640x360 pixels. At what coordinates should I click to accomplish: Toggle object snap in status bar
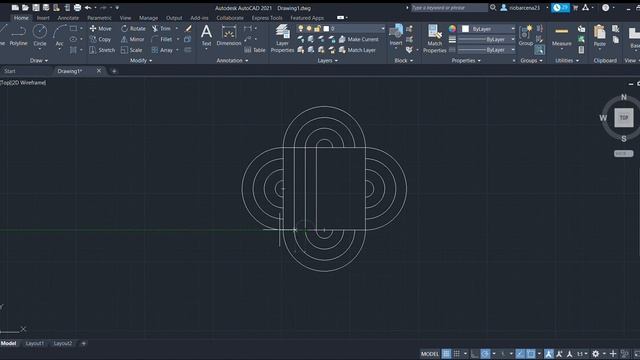(x=531, y=353)
